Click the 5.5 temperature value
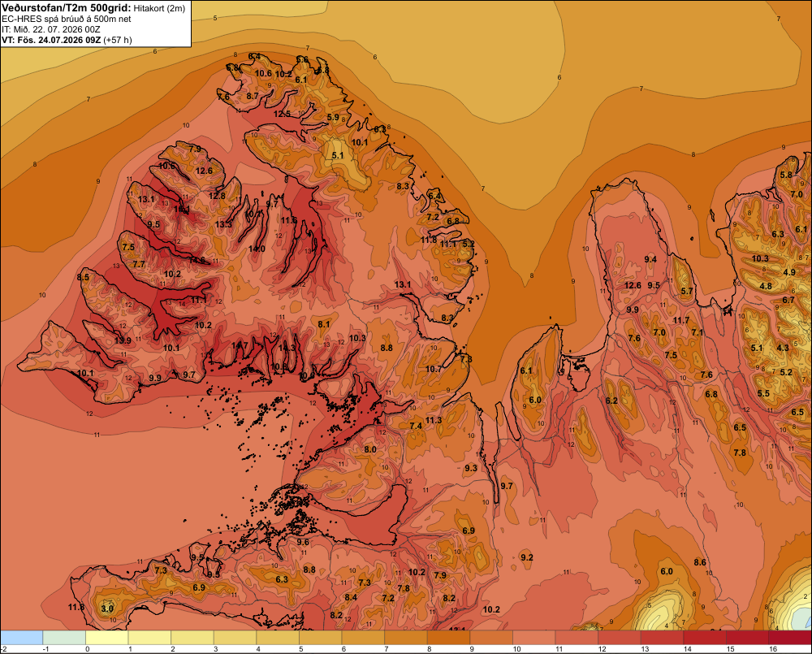Screen dimensions: 812x654 pos(763,393)
